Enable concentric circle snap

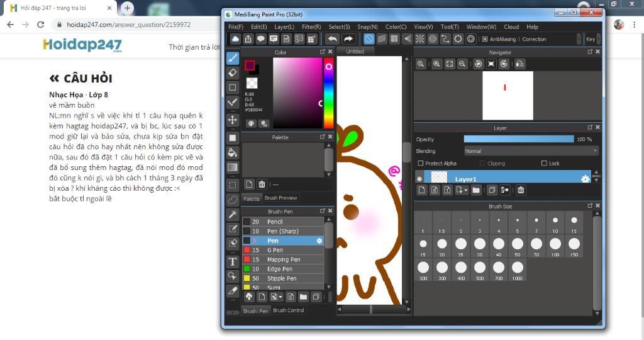(x=433, y=39)
